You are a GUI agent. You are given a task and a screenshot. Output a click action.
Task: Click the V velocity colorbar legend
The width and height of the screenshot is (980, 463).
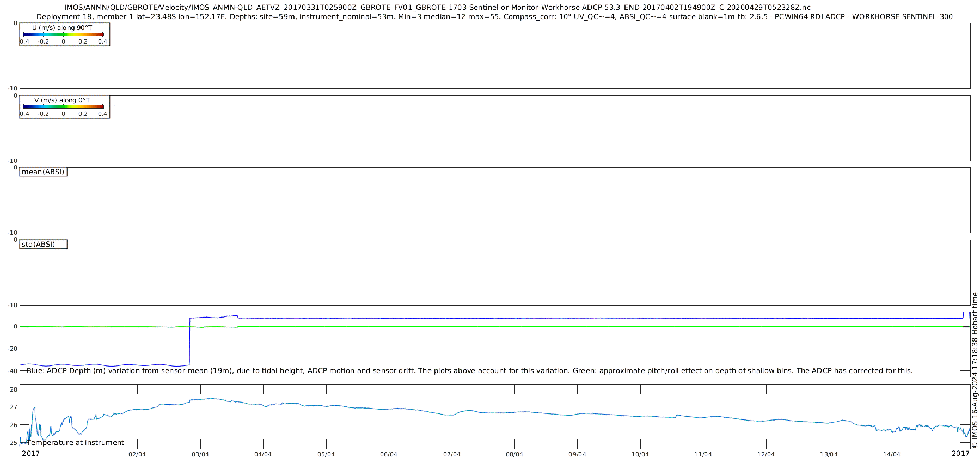(64, 107)
